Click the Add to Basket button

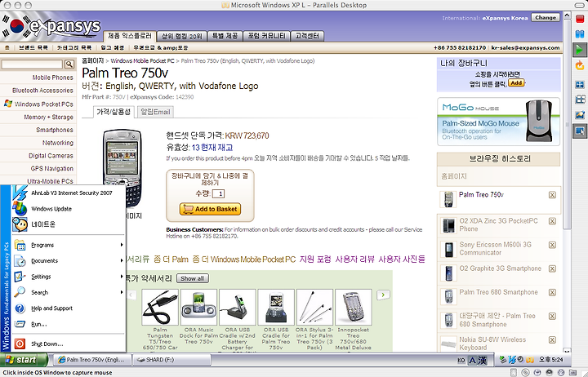click(210, 209)
